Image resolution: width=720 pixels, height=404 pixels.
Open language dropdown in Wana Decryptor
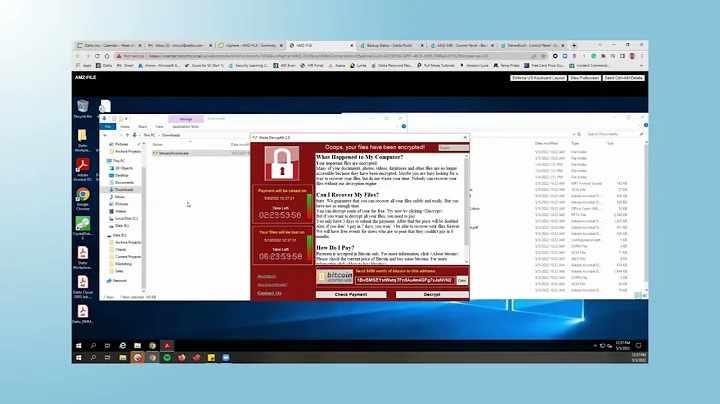tap(453, 148)
